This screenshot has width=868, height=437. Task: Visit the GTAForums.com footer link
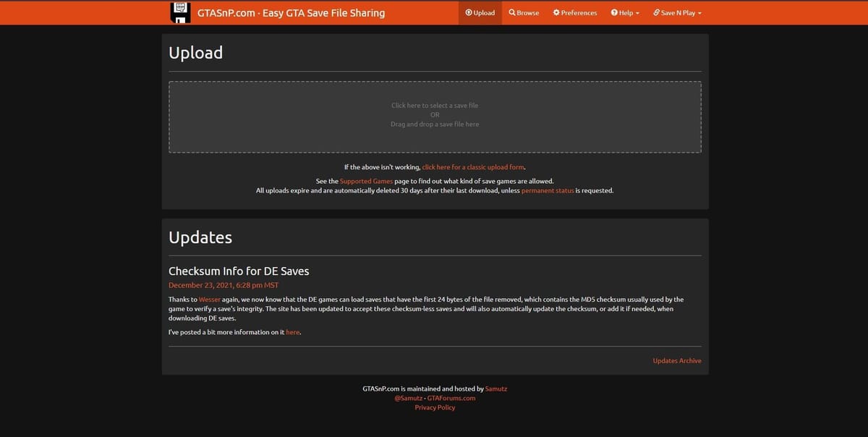pos(451,398)
